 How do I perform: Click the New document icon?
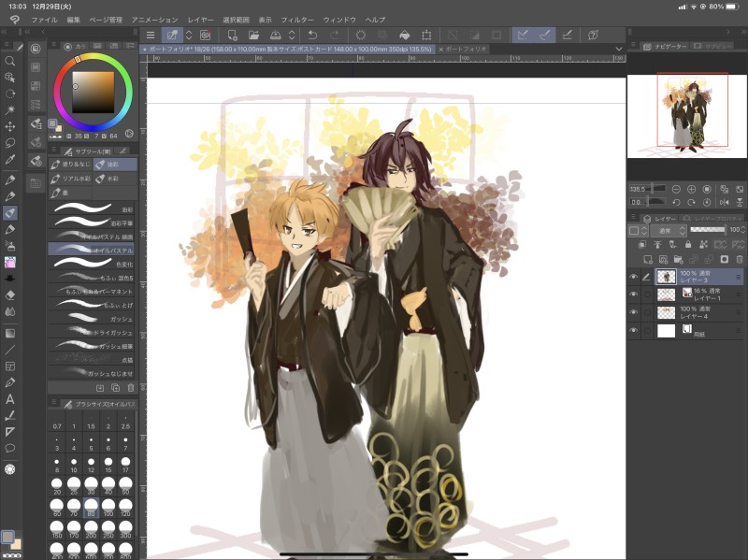click(x=232, y=35)
